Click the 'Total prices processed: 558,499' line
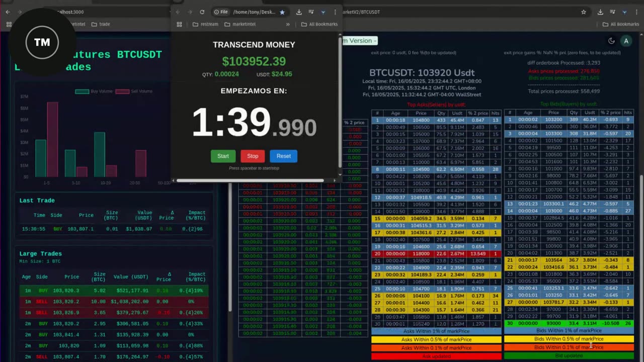The image size is (644, 362). (x=563, y=91)
